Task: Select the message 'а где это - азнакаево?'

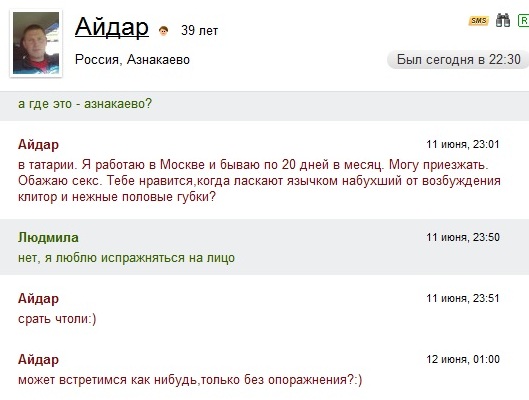Action: coord(85,104)
